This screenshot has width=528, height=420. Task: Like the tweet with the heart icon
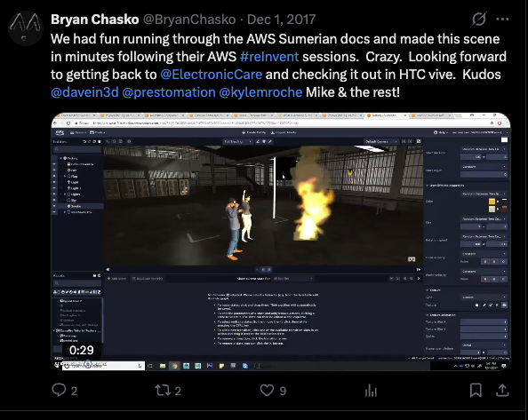pyautogui.click(x=267, y=390)
